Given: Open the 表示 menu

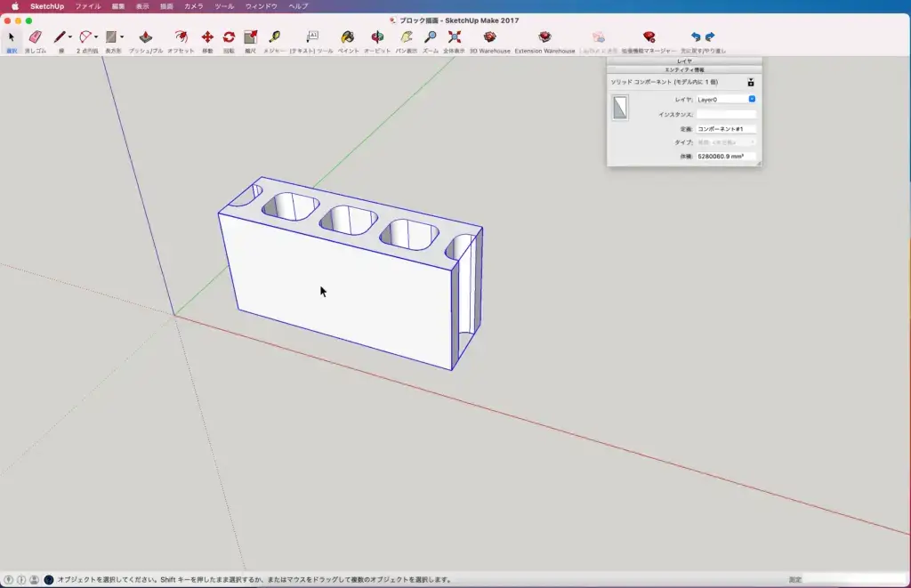Looking at the screenshot, I should click(x=142, y=6).
